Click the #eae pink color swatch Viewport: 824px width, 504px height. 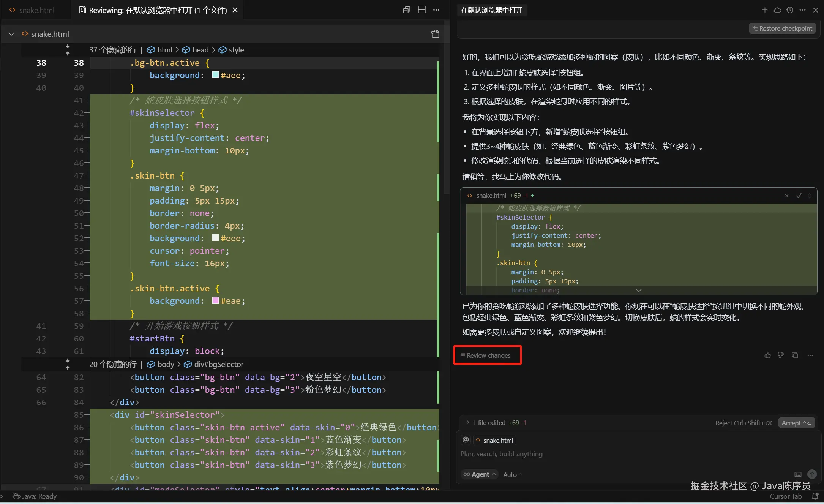click(x=215, y=300)
